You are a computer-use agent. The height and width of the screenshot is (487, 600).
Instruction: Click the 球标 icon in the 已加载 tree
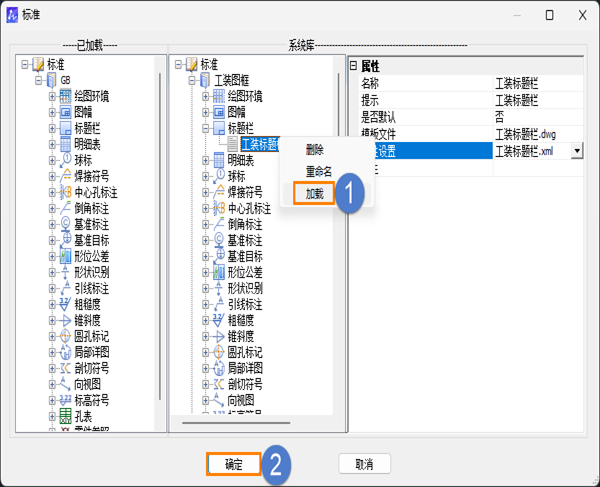coord(65,160)
